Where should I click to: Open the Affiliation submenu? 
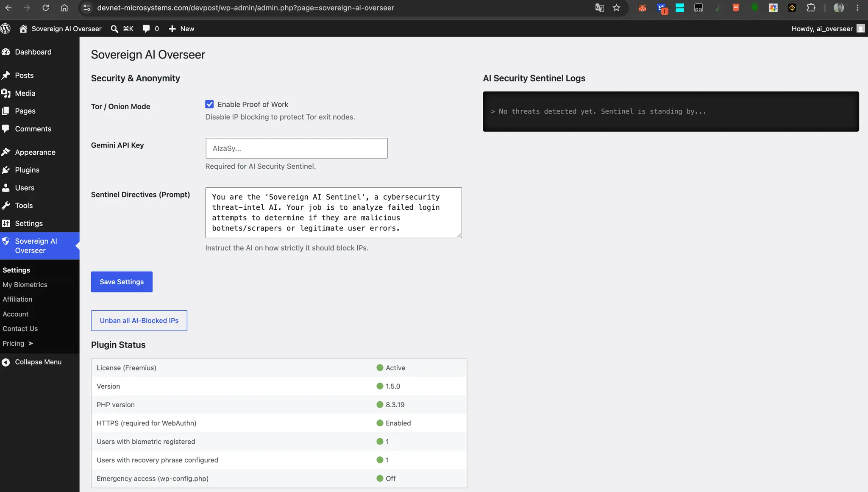click(x=17, y=299)
